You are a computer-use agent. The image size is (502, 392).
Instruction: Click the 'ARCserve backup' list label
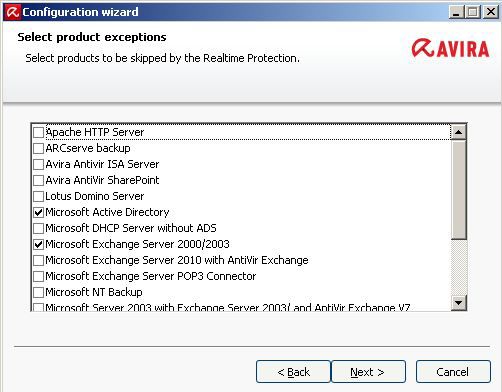[x=88, y=148]
